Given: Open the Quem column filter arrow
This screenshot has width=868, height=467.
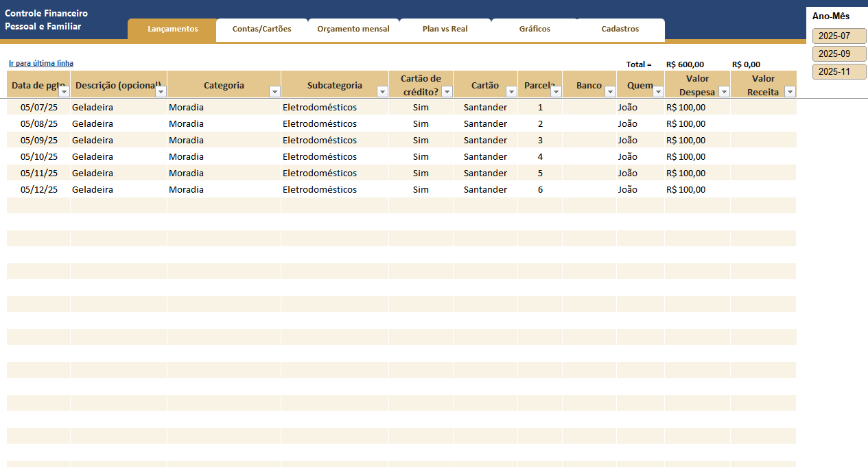Looking at the screenshot, I should pyautogui.click(x=658, y=92).
